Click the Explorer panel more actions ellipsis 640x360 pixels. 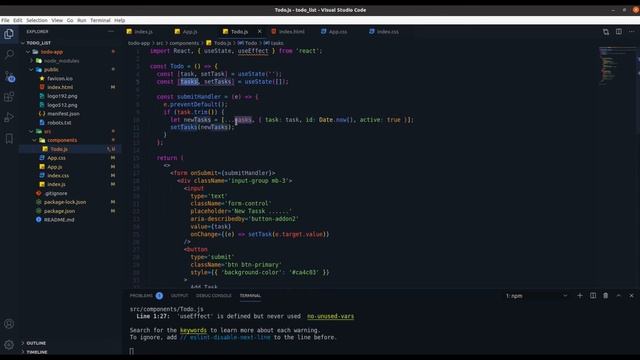111,31
